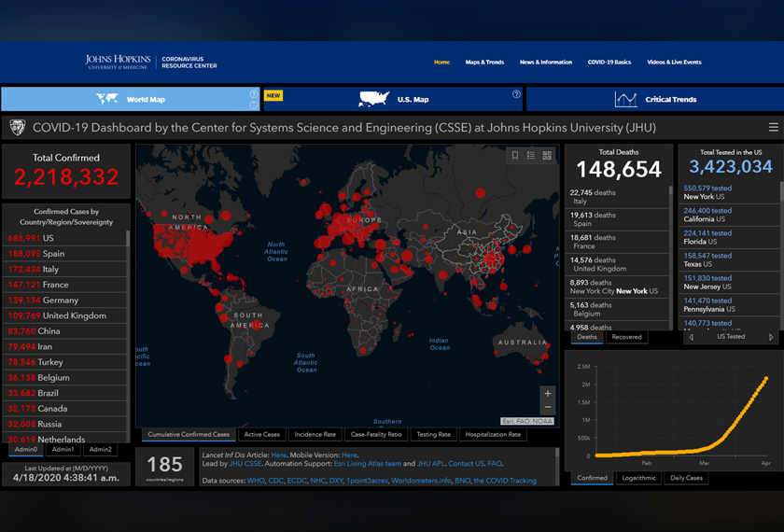Switch chart to Logarithmic scale

[638, 478]
